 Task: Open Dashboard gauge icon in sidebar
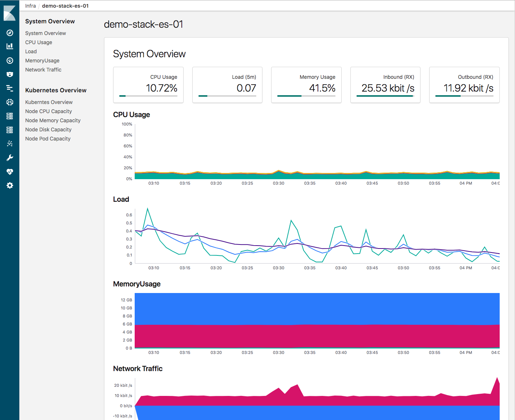point(10,61)
